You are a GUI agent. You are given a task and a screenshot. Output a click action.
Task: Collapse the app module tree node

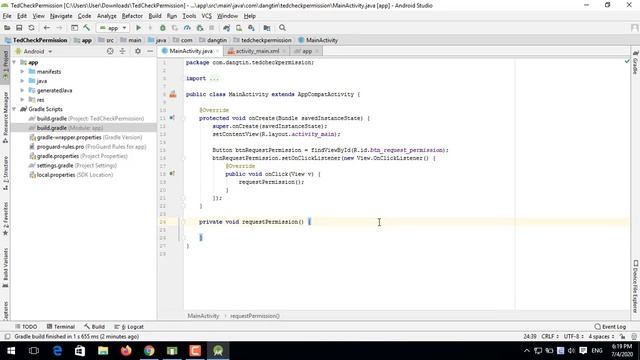point(14,62)
